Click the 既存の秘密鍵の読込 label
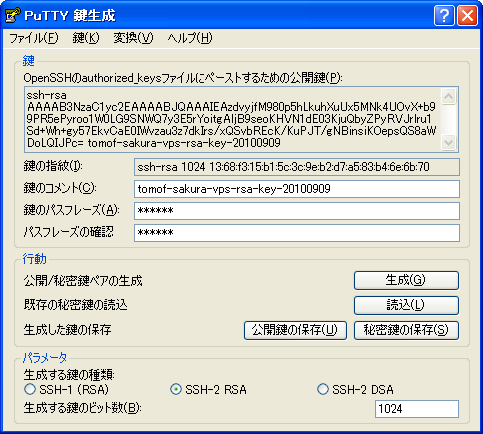Image resolution: width=483 pixels, height=434 pixels. pyautogui.click(x=76, y=305)
